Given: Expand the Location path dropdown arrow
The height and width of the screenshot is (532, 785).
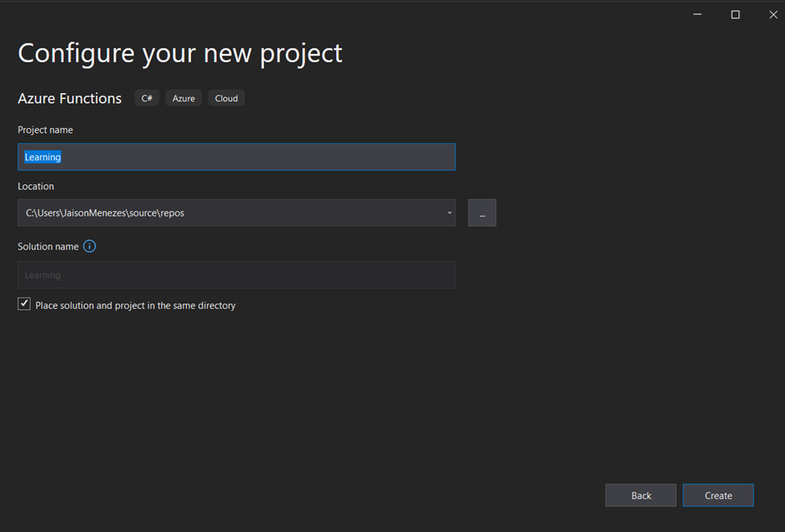Looking at the screenshot, I should [449, 212].
